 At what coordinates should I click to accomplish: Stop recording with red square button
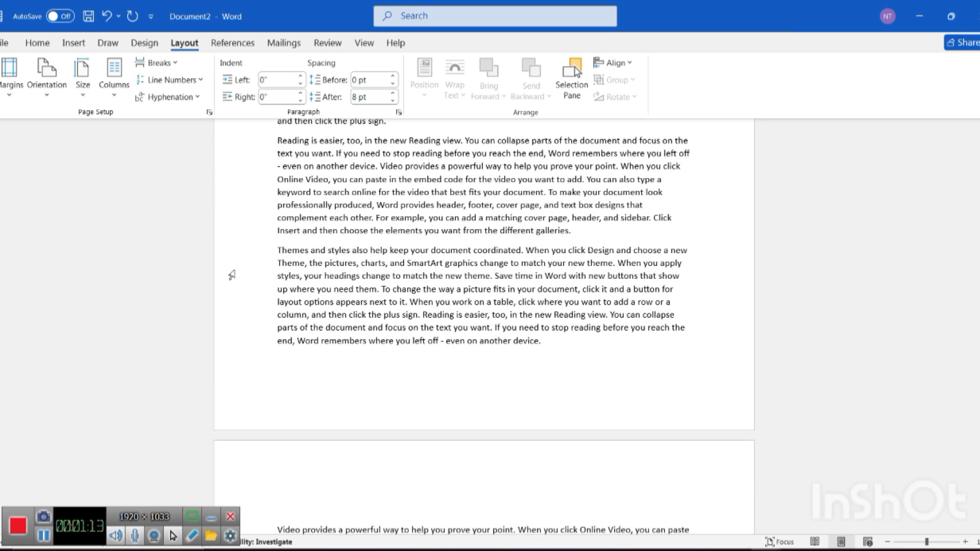(18, 525)
